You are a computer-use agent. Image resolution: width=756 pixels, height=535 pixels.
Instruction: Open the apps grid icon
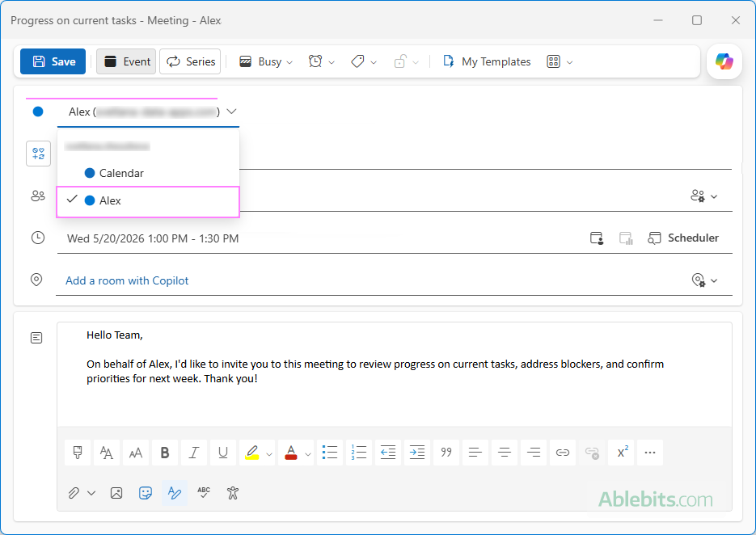(x=554, y=61)
